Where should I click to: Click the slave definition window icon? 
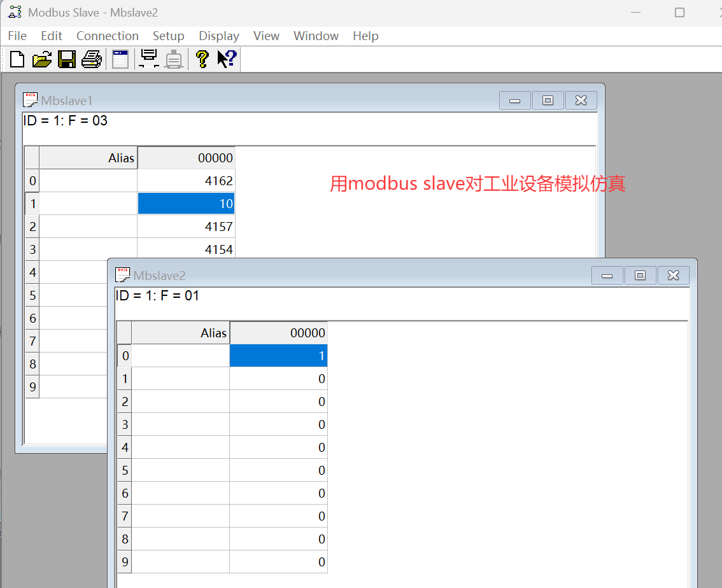point(120,59)
